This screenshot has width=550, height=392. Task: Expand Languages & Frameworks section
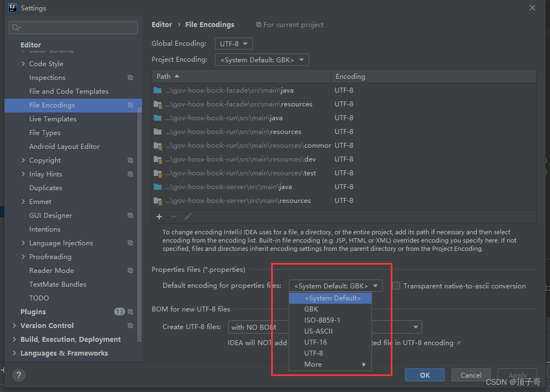pyautogui.click(x=14, y=353)
